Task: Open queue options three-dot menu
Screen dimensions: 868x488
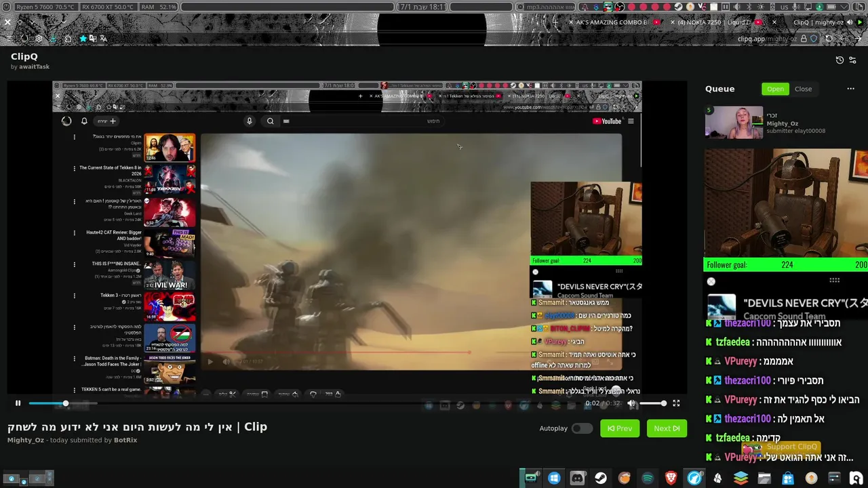Action: (850, 89)
